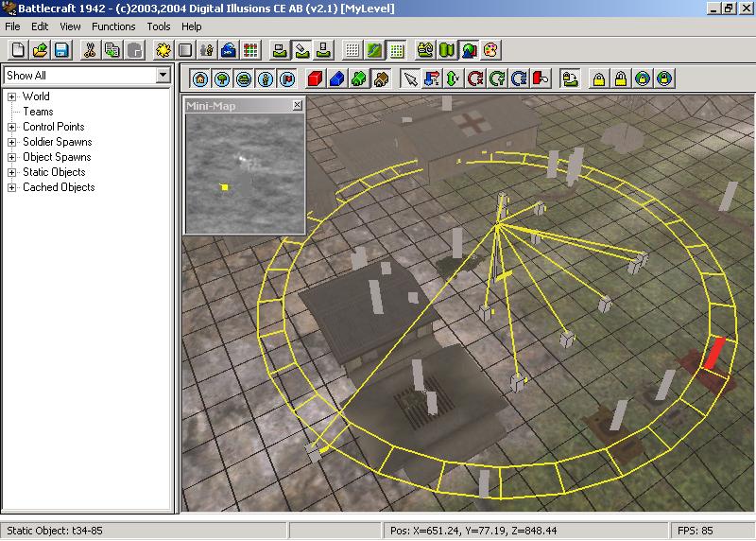Toggle the house filter circle button

pos(200,79)
